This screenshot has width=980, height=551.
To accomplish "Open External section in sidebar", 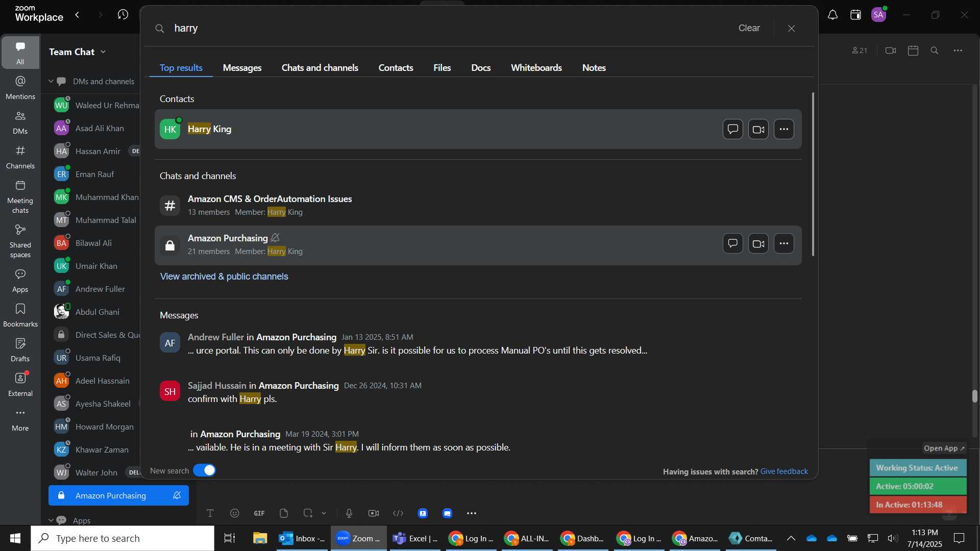I will click(x=20, y=385).
